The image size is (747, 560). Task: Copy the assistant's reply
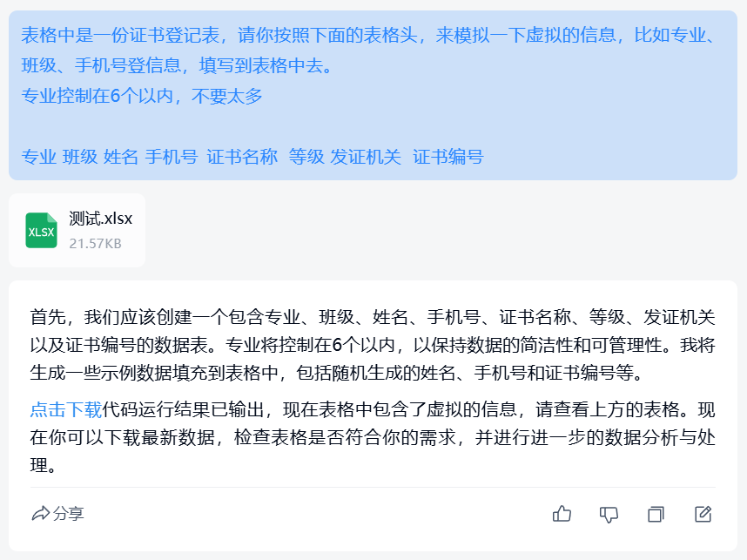656,514
